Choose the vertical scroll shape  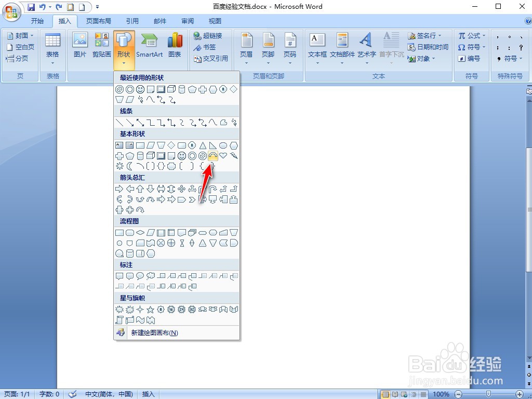119,320
